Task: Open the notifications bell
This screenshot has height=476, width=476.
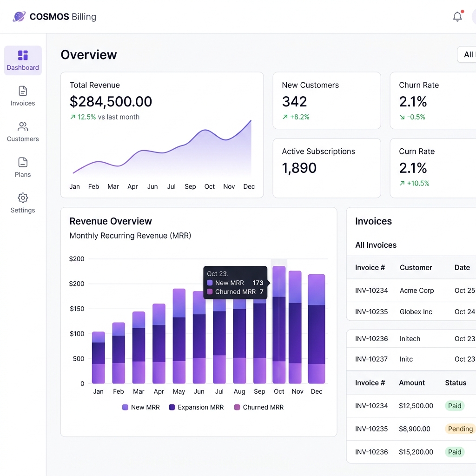Action: (457, 16)
